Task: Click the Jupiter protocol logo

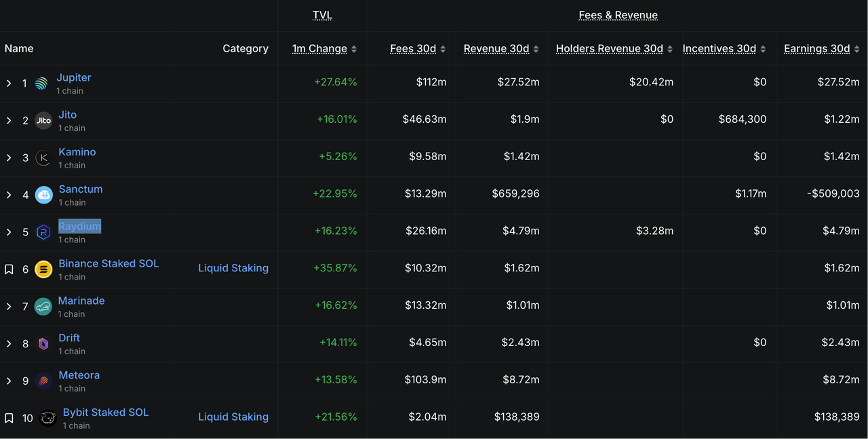Action: (41, 83)
